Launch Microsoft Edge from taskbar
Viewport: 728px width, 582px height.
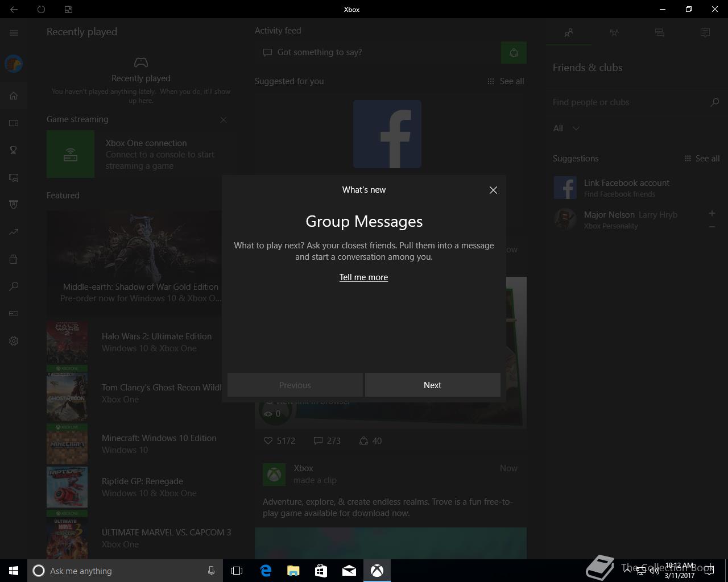tap(266, 571)
